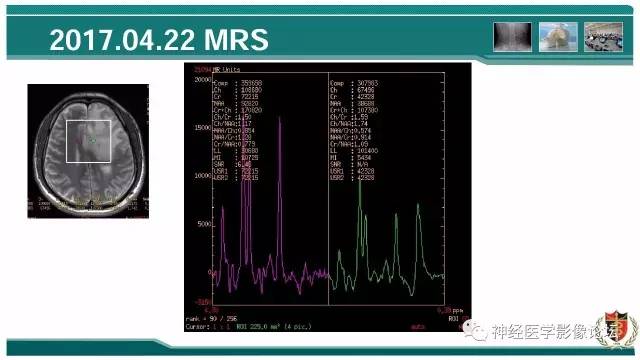Image resolution: width=640 pixels, height=360 pixels.
Task: Select the right panel "Cr+Ch : 107380" row
Action: tap(354, 110)
